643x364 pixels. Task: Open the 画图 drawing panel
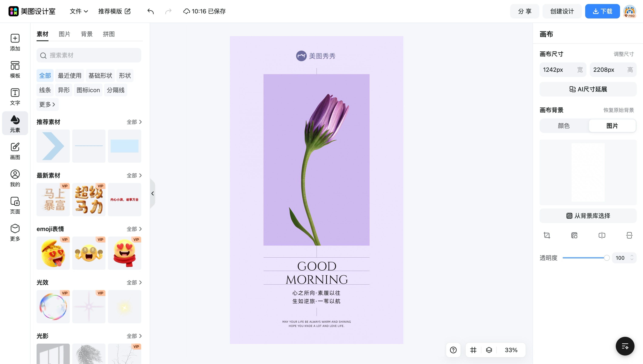15,151
